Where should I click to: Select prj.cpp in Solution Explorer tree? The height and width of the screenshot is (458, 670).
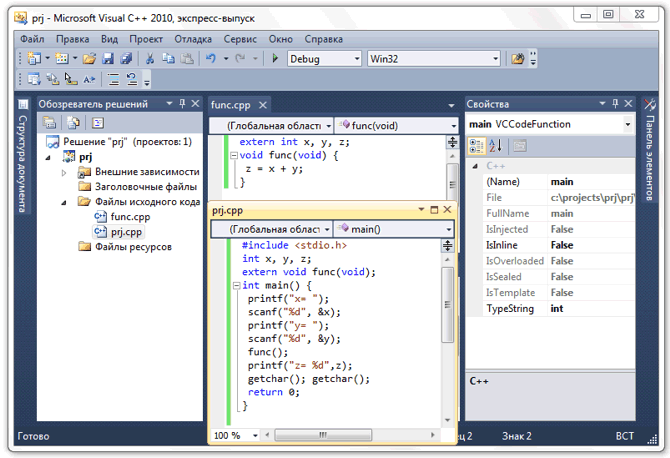pos(118,232)
